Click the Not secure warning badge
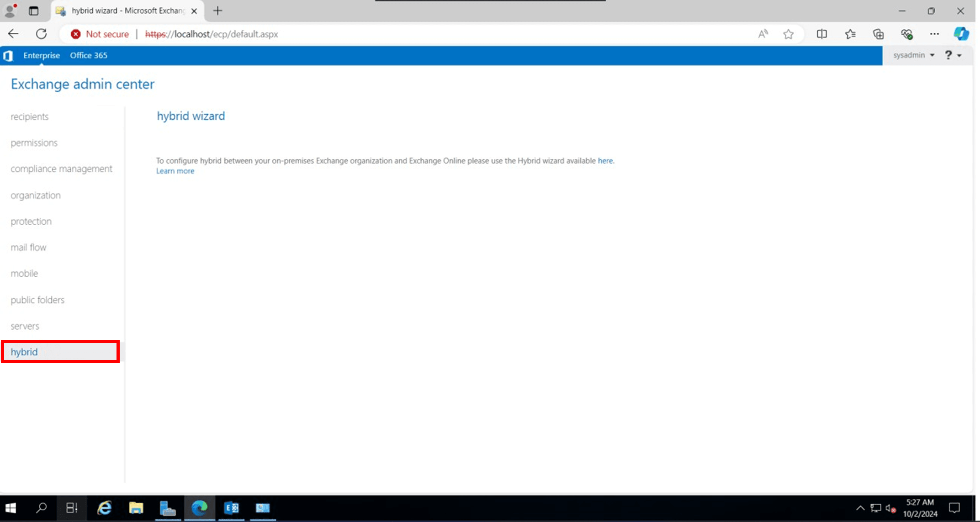The width and height of the screenshot is (980, 522). (100, 34)
